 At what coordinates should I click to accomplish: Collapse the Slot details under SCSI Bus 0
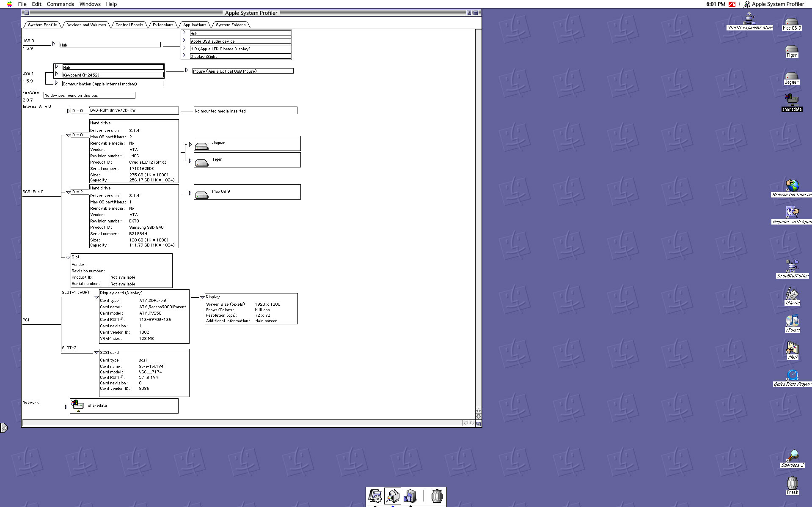[x=69, y=258]
